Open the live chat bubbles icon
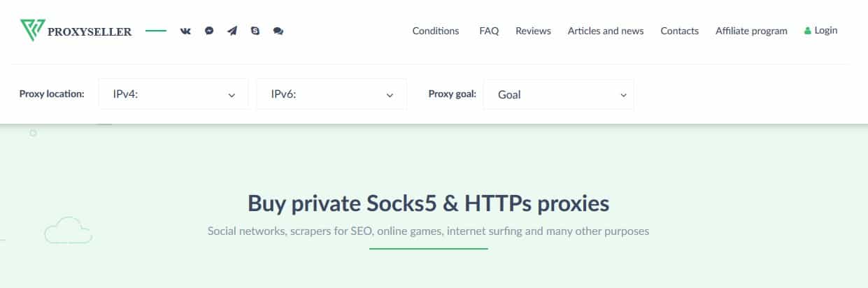The image size is (868, 288). coord(278,31)
